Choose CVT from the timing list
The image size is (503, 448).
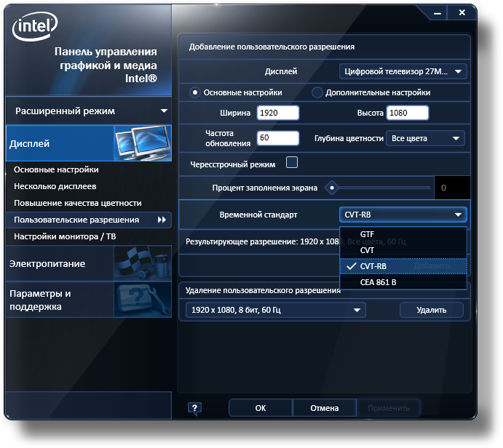click(x=403, y=250)
